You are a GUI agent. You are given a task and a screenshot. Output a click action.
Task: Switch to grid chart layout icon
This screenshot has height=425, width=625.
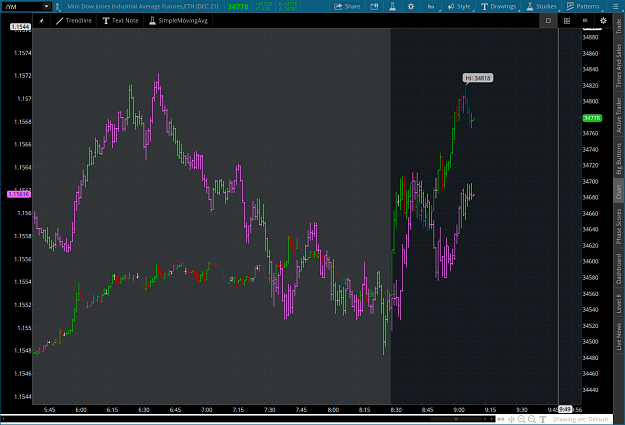tap(567, 21)
